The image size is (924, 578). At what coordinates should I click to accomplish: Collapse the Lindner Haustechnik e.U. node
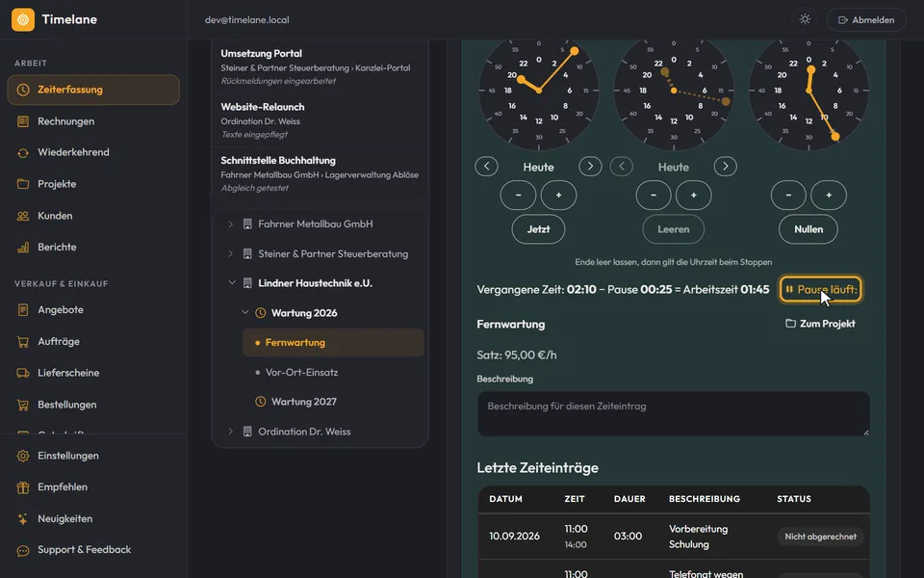coord(232,283)
